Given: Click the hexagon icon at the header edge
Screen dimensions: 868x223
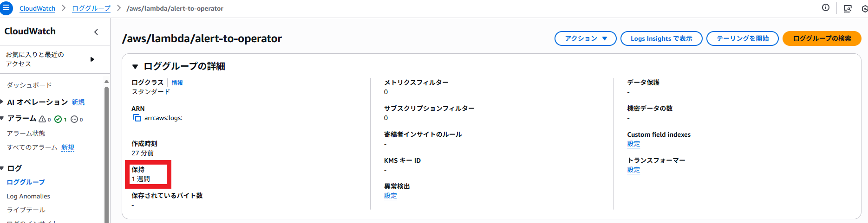Looking at the screenshot, I should pyautogui.click(x=864, y=8).
